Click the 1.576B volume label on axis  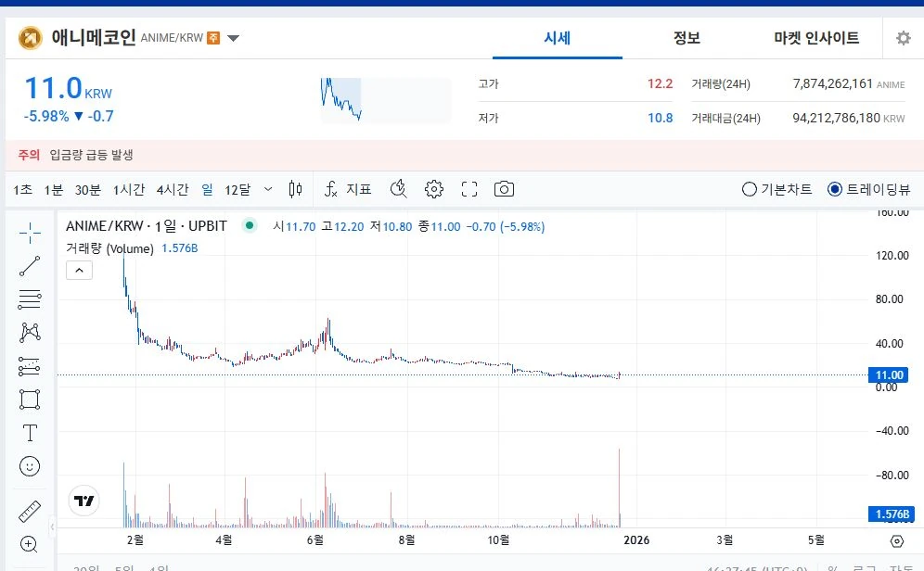click(x=892, y=514)
